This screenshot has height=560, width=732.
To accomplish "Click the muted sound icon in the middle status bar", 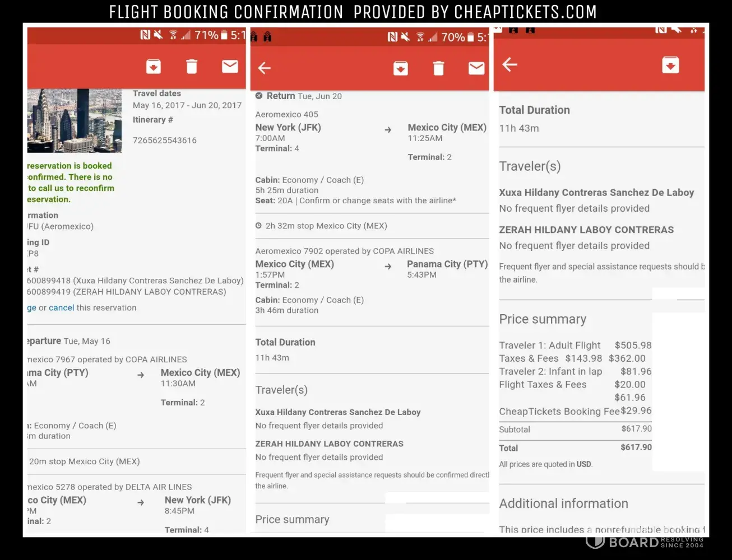I will pos(405,37).
